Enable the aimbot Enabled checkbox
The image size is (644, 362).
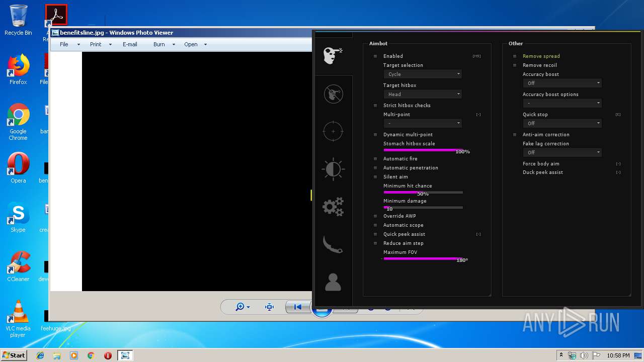pyautogui.click(x=375, y=56)
